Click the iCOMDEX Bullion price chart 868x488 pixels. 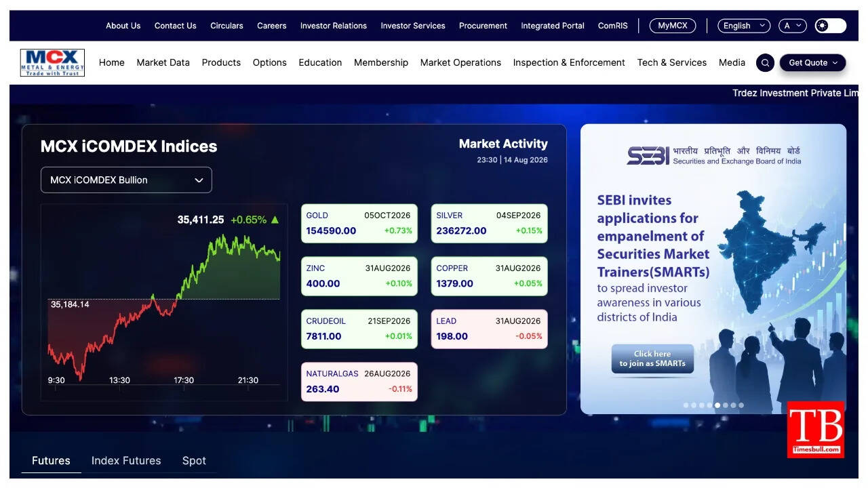(x=164, y=302)
